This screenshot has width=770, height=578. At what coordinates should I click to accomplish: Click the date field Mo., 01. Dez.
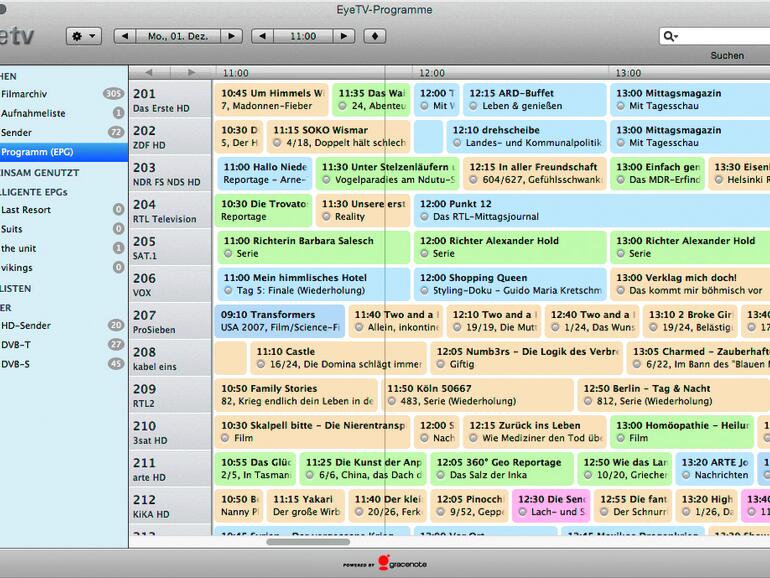point(178,36)
